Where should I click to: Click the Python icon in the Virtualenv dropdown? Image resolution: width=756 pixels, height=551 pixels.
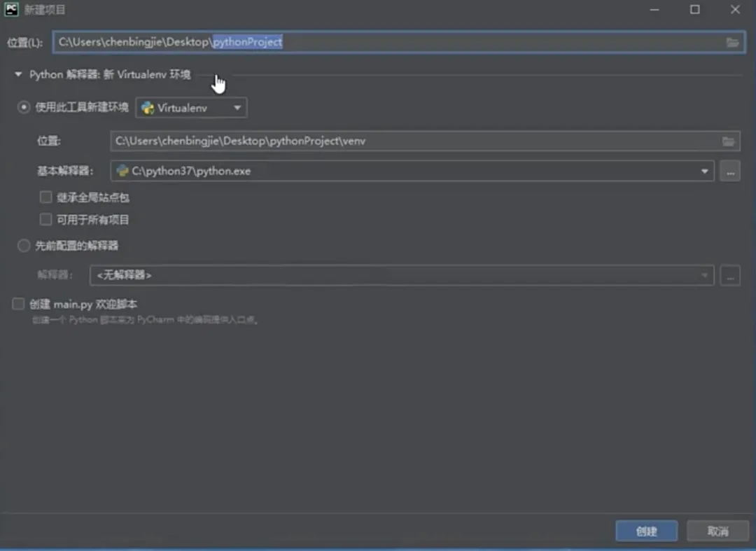point(148,108)
